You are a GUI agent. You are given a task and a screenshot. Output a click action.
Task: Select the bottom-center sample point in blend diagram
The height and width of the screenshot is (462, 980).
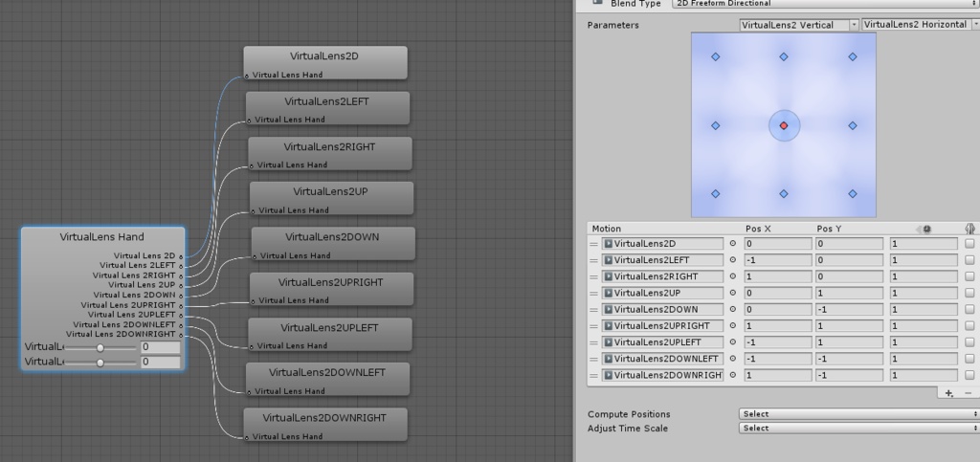pyautogui.click(x=784, y=193)
